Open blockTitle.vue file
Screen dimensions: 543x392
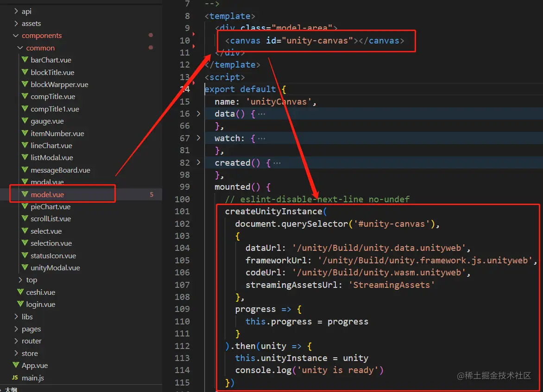point(52,72)
